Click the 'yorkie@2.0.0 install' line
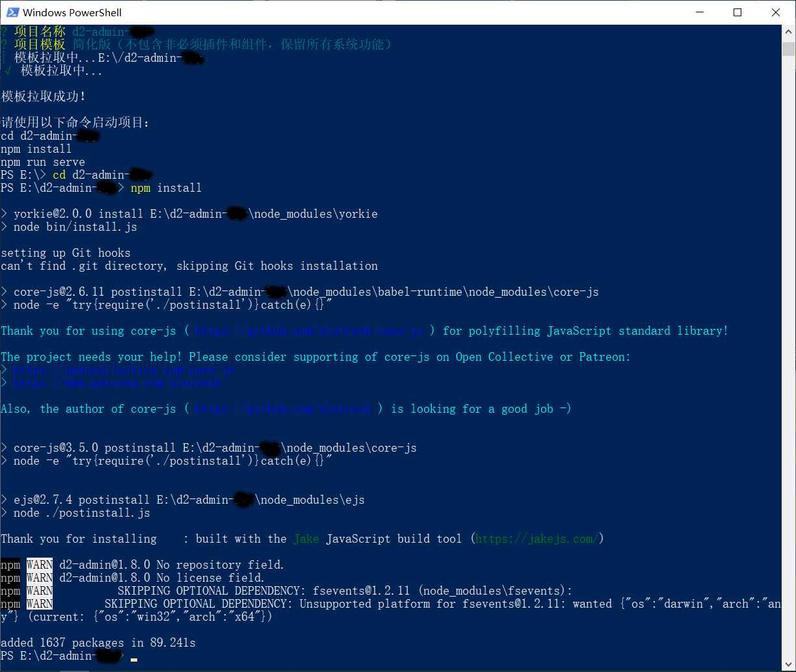The height and width of the screenshot is (672, 796). pos(189,214)
